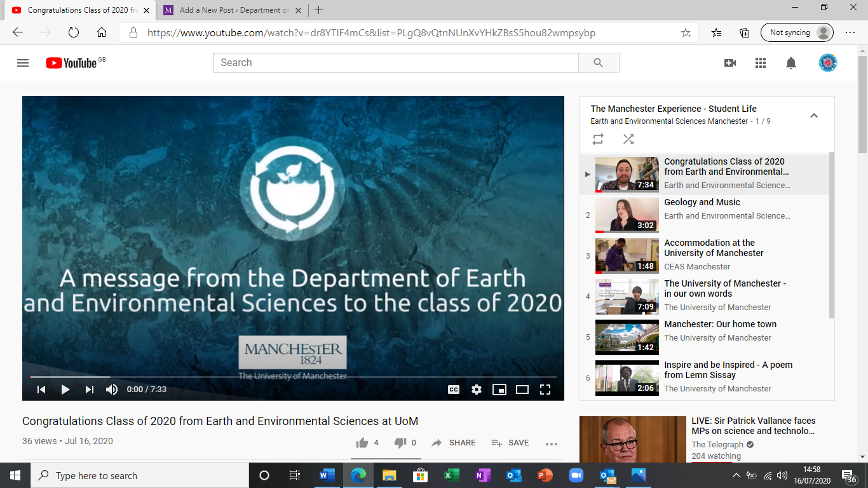The height and width of the screenshot is (488, 868).
Task: Open Accommodation at the University of Manchester video
Action: coord(705,256)
